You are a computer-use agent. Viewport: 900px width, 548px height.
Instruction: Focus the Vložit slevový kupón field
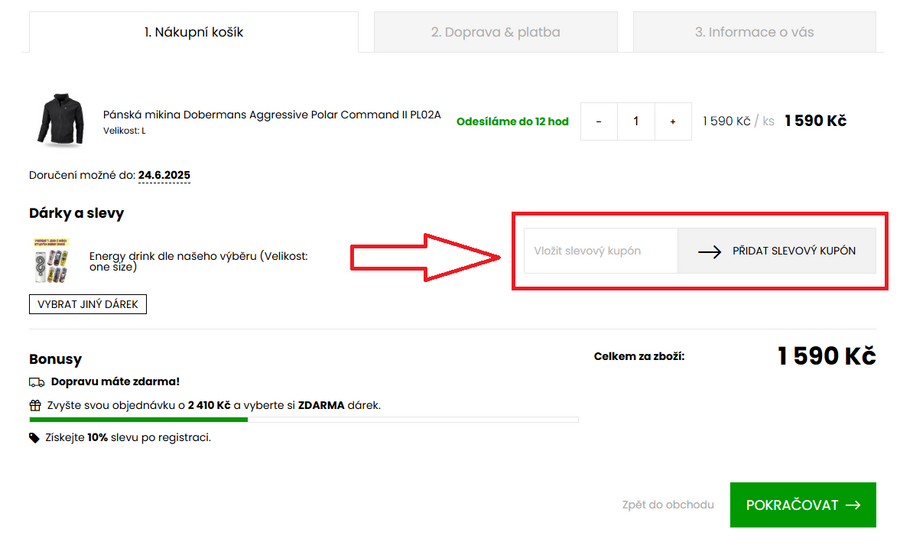click(x=600, y=251)
